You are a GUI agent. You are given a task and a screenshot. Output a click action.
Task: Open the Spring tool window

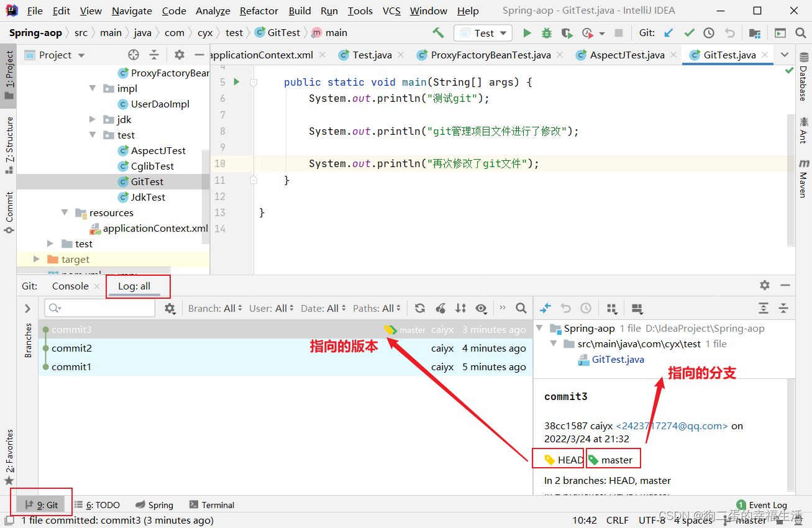(154, 504)
